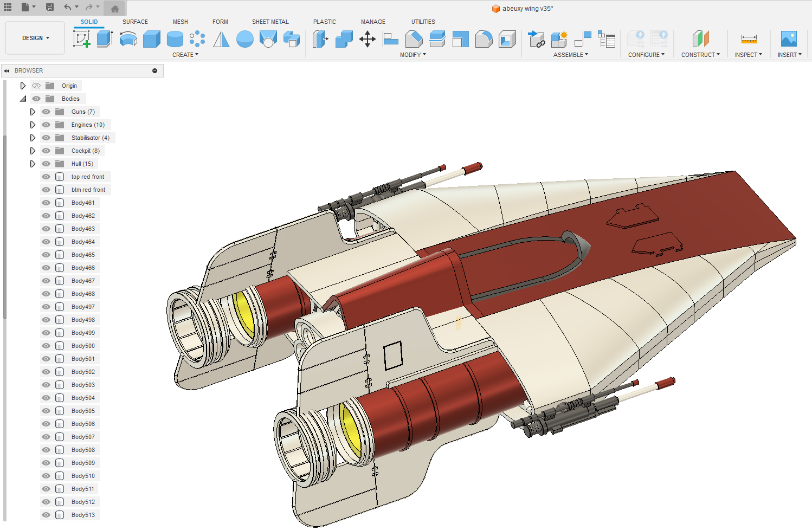Screen dimensions: 812x530
Task: Open the INSERT menu
Action: [789, 55]
